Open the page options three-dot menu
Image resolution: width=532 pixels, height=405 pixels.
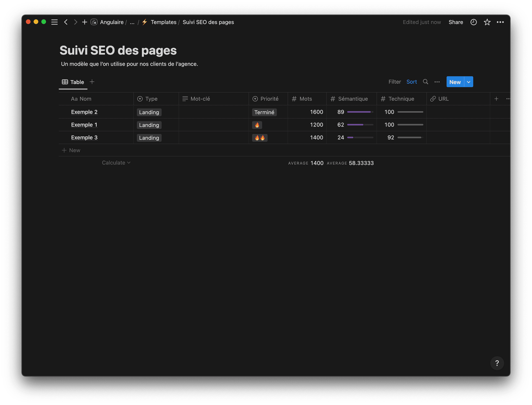(500, 22)
